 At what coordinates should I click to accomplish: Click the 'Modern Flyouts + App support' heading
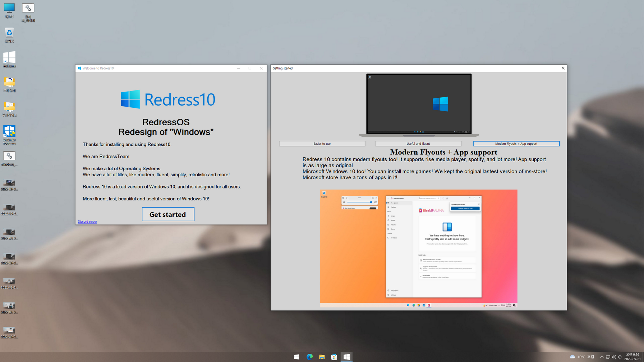[x=443, y=152]
